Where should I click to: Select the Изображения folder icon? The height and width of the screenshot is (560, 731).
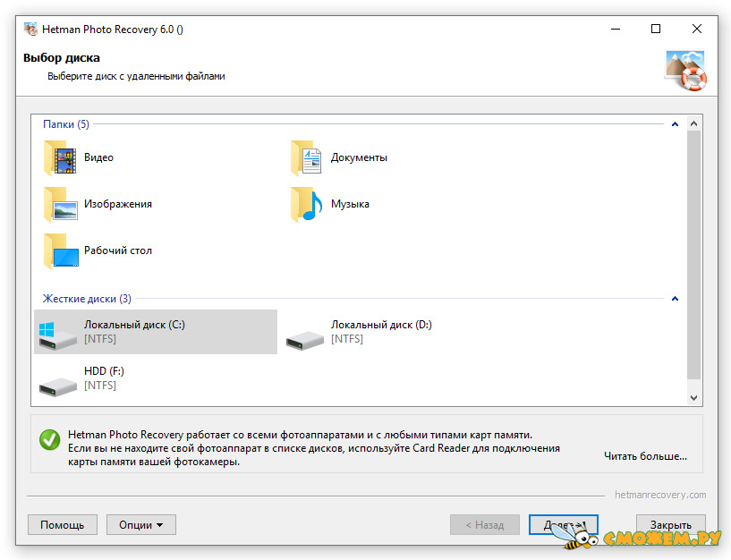click(61, 205)
